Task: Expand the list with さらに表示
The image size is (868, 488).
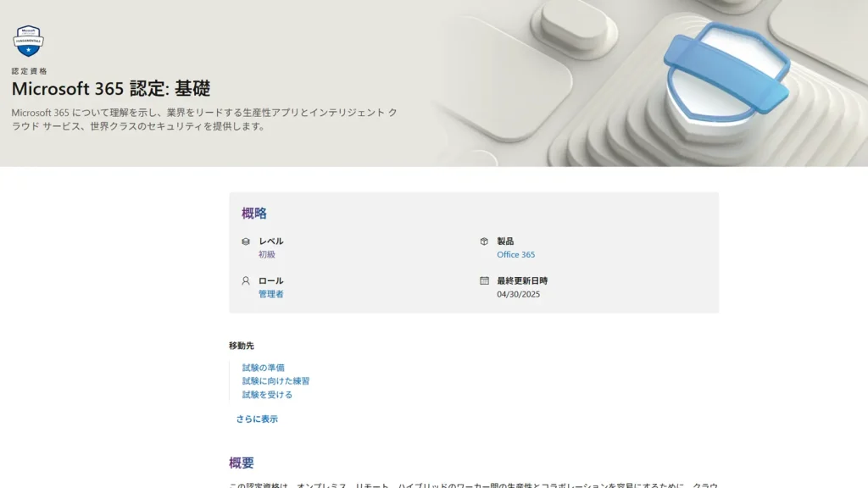Action: (256, 419)
